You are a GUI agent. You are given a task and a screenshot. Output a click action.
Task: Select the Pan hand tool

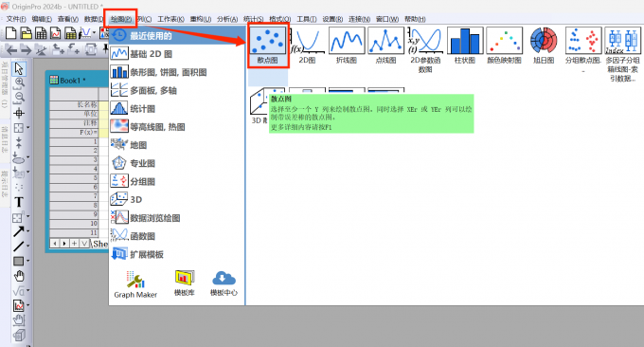point(19,276)
